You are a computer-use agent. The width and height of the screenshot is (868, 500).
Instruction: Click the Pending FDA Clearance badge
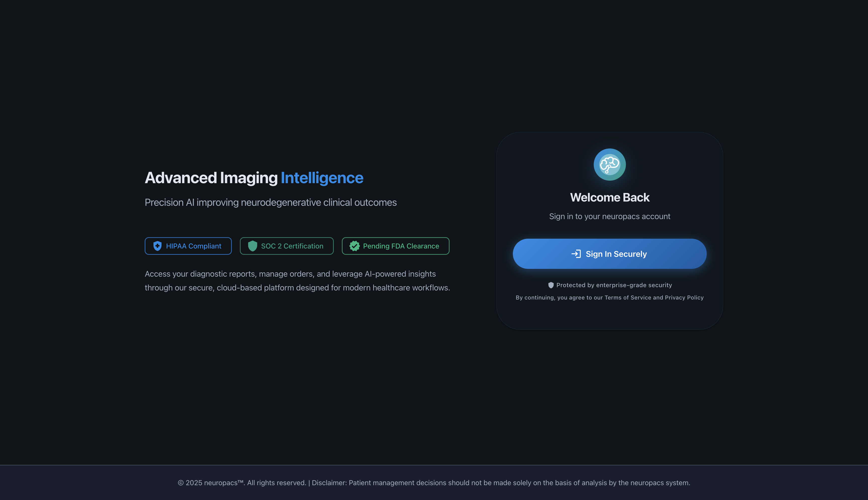(395, 246)
